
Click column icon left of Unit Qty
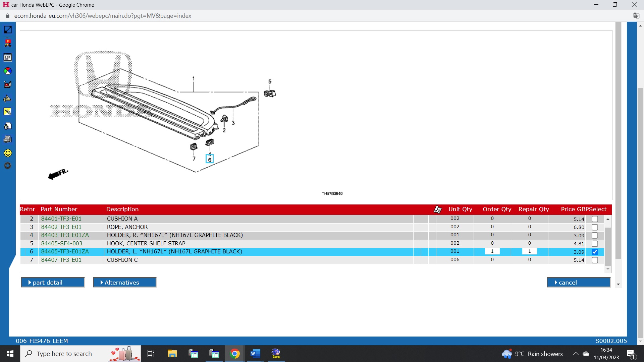438,209
